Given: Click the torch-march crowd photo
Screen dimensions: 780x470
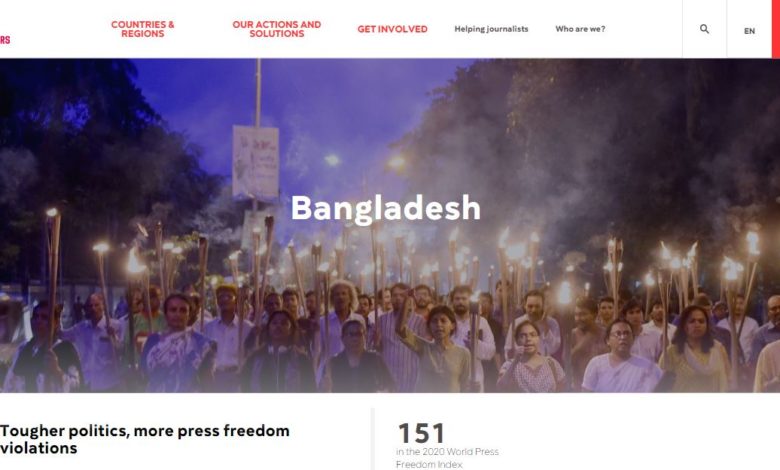Looking at the screenshot, I should pos(390,225).
